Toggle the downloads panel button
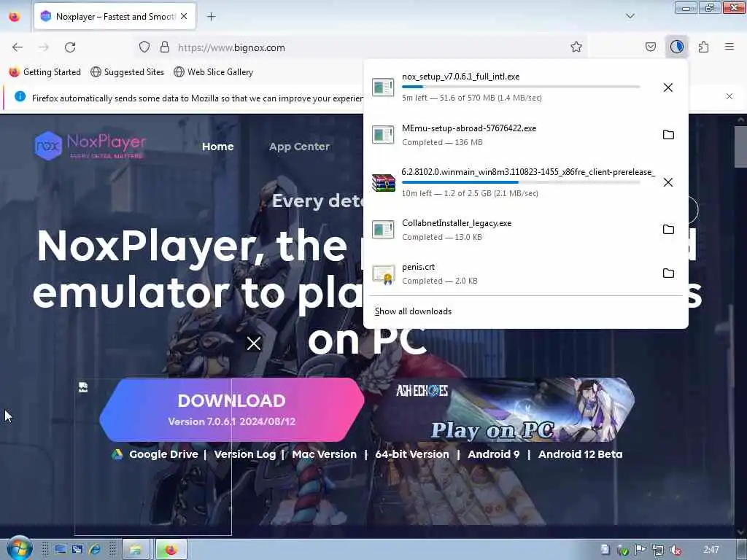The width and height of the screenshot is (747, 560). click(677, 47)
